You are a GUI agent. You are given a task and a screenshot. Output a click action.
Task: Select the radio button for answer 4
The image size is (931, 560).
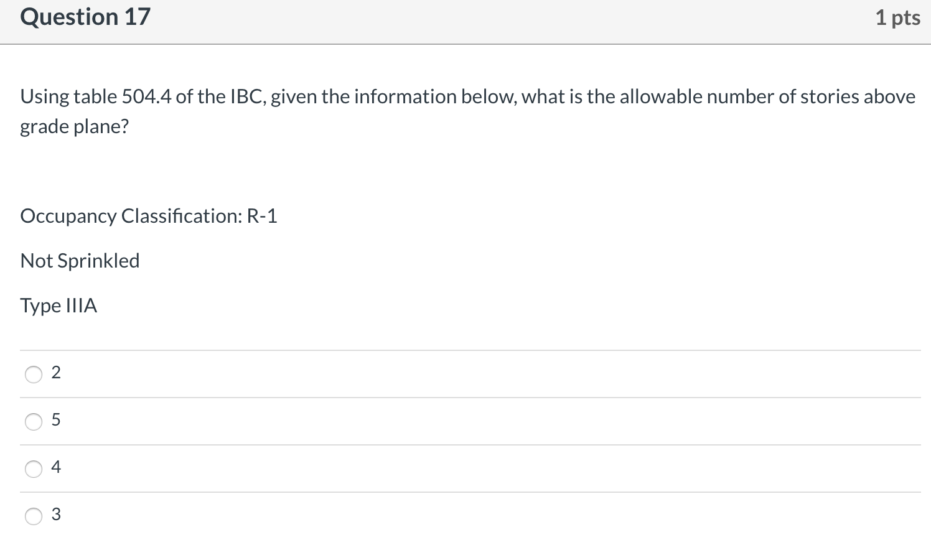[34, 469]
